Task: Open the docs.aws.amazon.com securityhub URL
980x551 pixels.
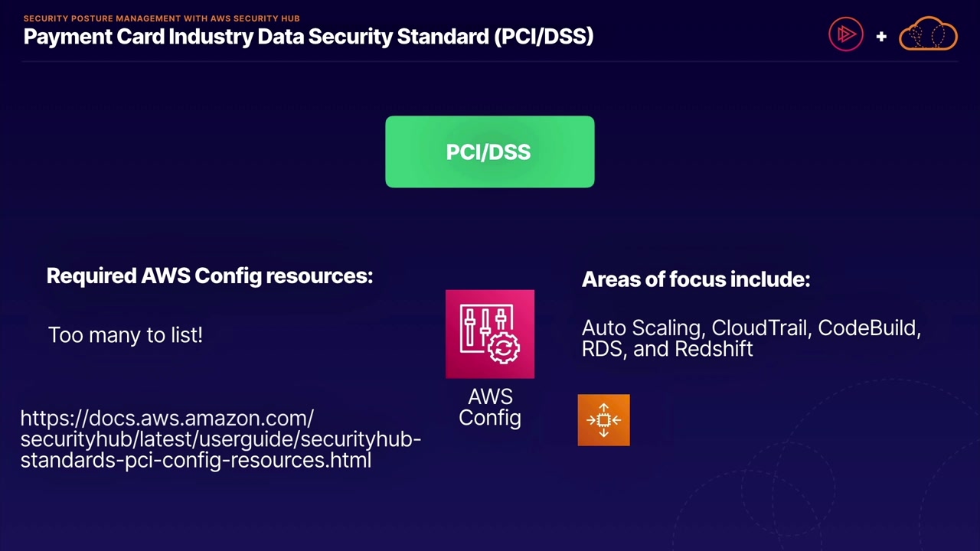Action: pos(220,439)
